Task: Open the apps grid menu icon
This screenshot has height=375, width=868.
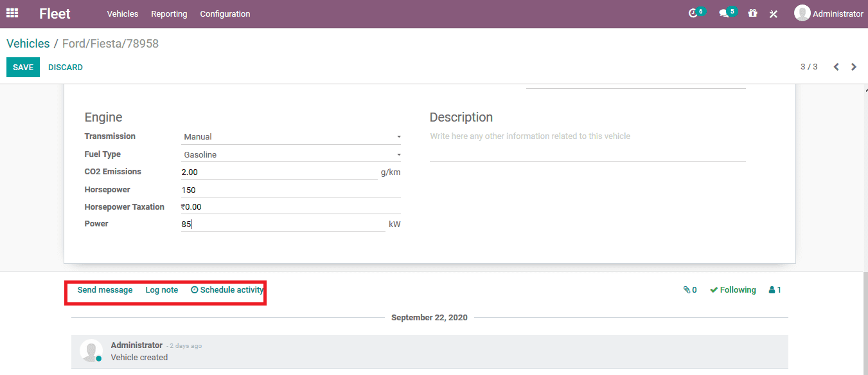Action: (12, 13)
